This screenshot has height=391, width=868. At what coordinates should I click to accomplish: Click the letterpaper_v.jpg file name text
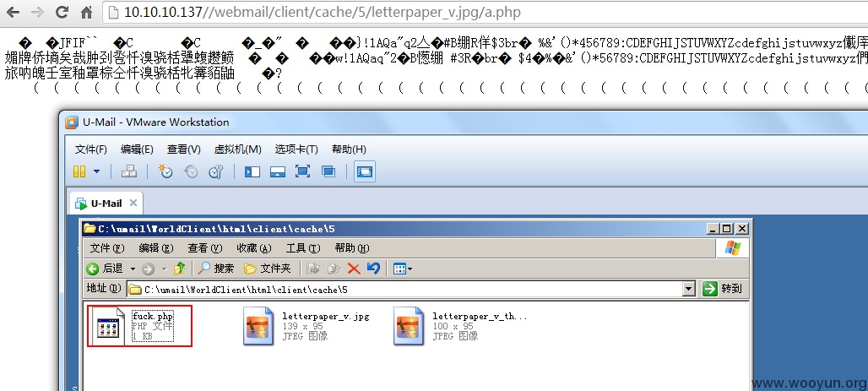[x=326, y=317]
